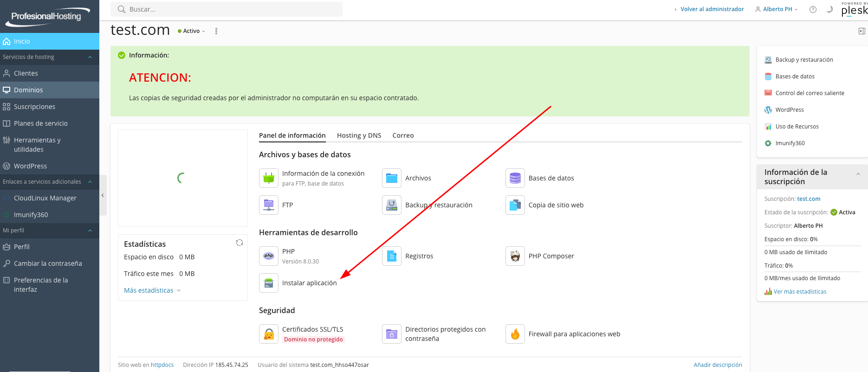Image resolution: width=868 pixels, height=372 pixels.
Task: Launch the PHP Composer icon
Action: tap(515, 256)
